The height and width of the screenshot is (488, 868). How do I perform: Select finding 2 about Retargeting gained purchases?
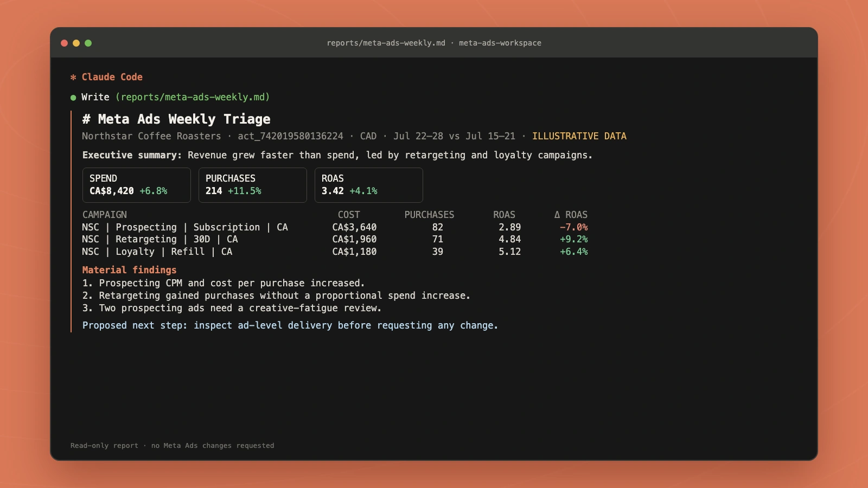276,296
